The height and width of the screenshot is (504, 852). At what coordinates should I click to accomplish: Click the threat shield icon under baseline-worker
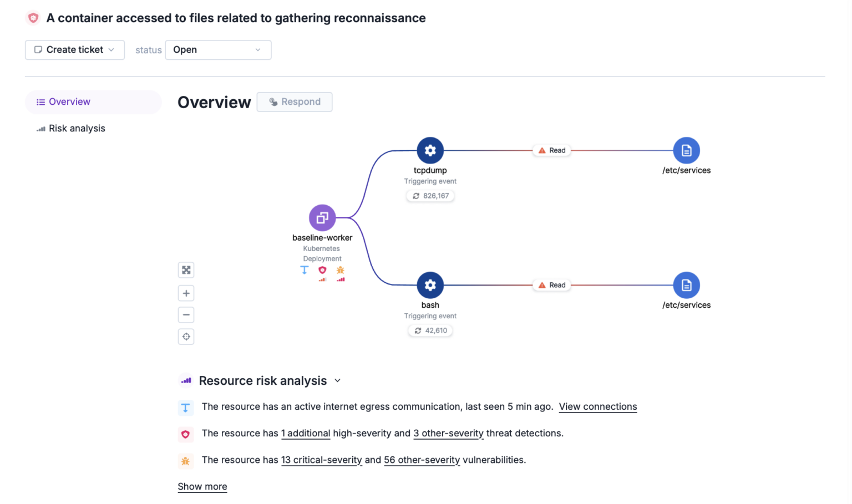point(322,271)
